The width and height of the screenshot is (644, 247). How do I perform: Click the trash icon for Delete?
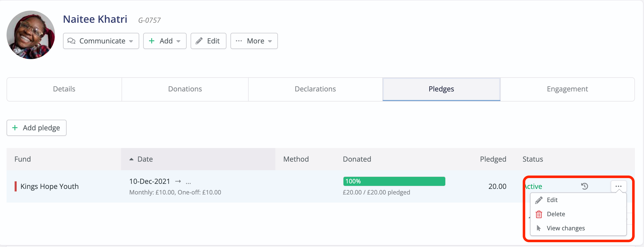tap(539, 214)
